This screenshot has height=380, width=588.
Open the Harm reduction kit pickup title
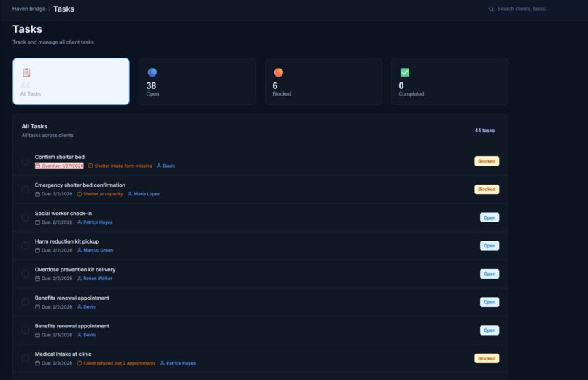pyautogui.click(x=66, y=241)
